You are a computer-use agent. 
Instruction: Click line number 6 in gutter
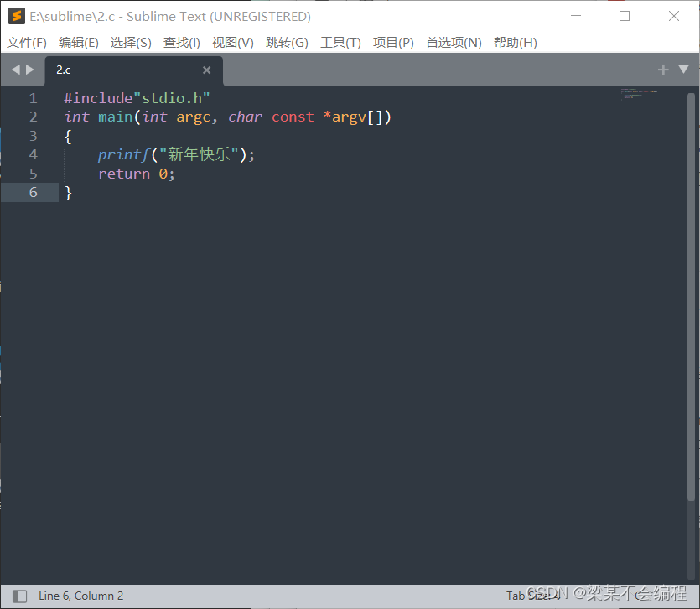click(33, 192)
